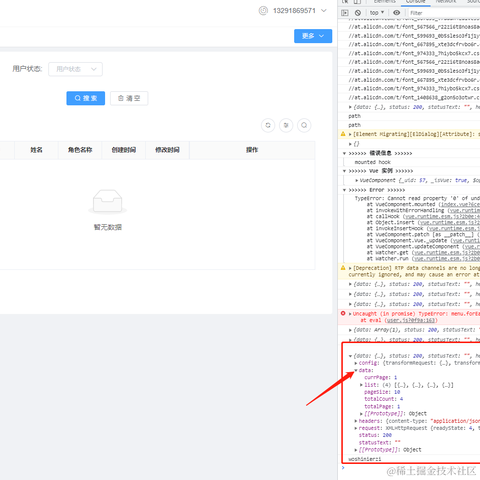Image resolution: width=480 pixels, height=480 pixels.
Task: Open the source link at Watcher.run
Action: (446, 259)
